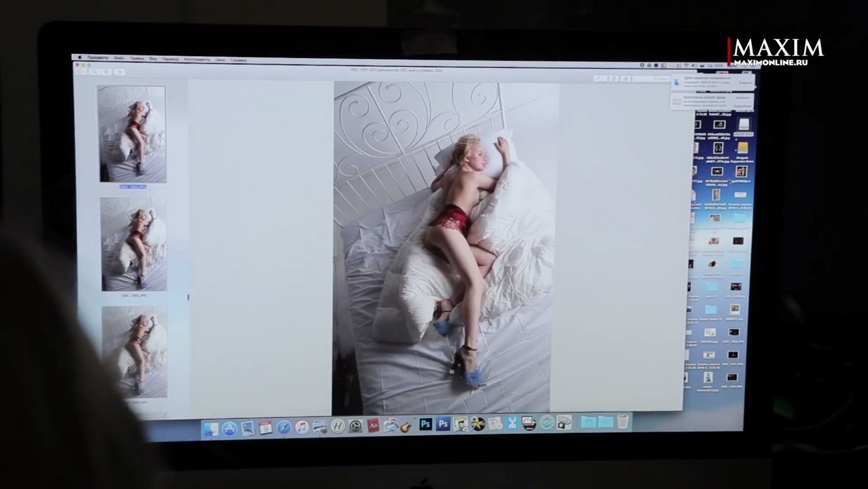Click the zoom out magnifier button

[x=95, y=71]
